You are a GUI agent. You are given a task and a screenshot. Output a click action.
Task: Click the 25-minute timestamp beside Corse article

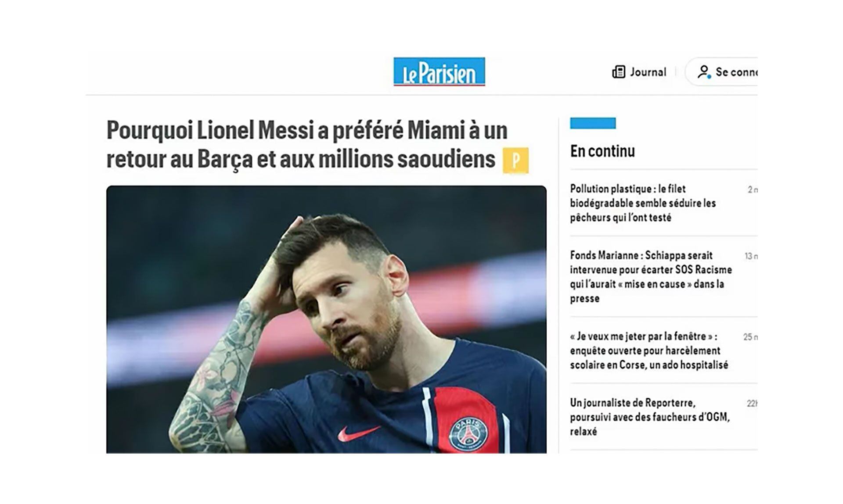750,337
